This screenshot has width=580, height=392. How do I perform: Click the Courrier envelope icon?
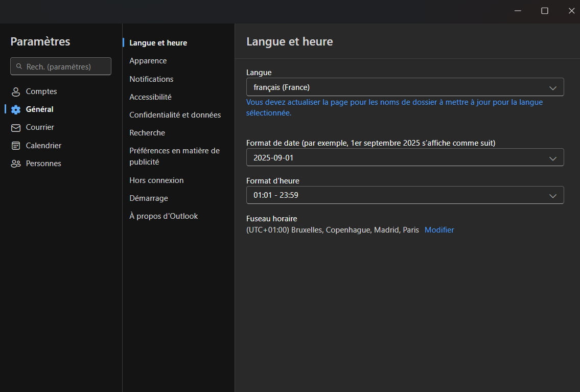16,128
